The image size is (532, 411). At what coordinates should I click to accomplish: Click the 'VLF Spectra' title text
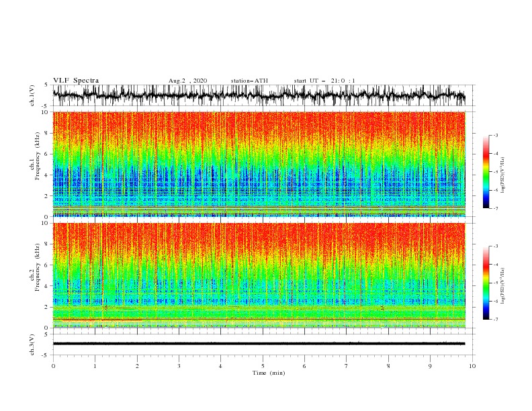coord(76,81)
